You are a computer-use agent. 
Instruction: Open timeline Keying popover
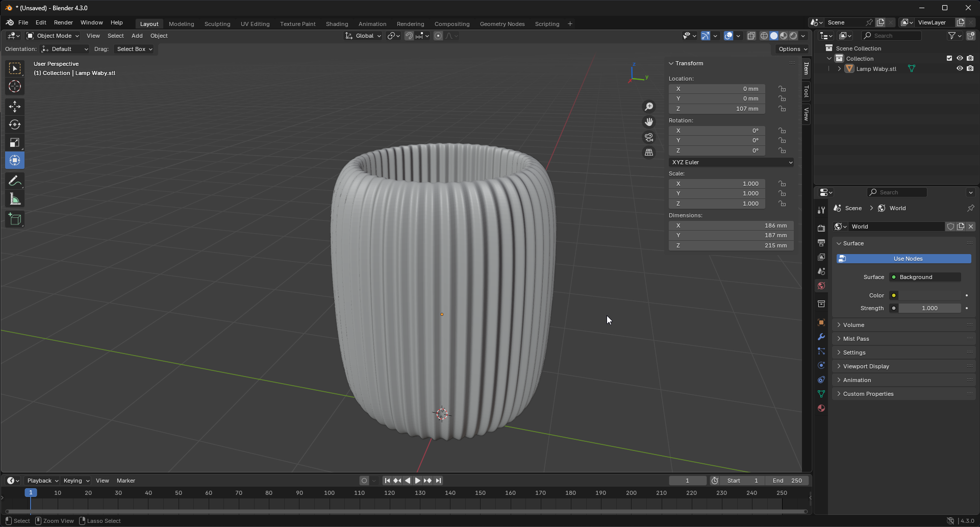(x=76, y=481)
